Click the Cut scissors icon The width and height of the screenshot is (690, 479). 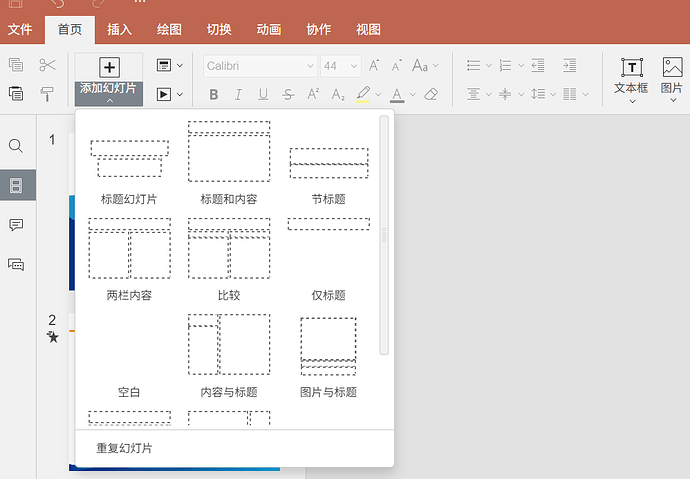(47, 65)
